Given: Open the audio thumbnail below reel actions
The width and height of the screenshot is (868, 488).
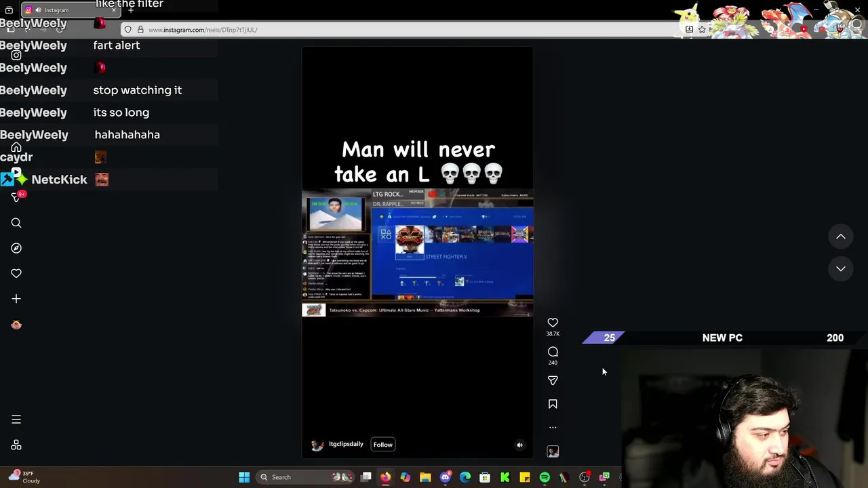Looking at the screenshot, I should pyautogui.click(x=553, y=451).
